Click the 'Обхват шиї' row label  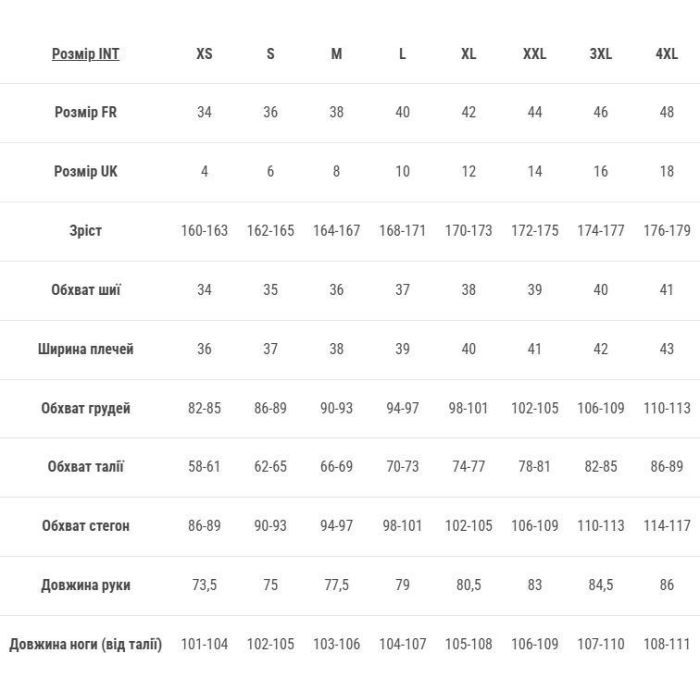pyautogui.click(x=85, y=290)
